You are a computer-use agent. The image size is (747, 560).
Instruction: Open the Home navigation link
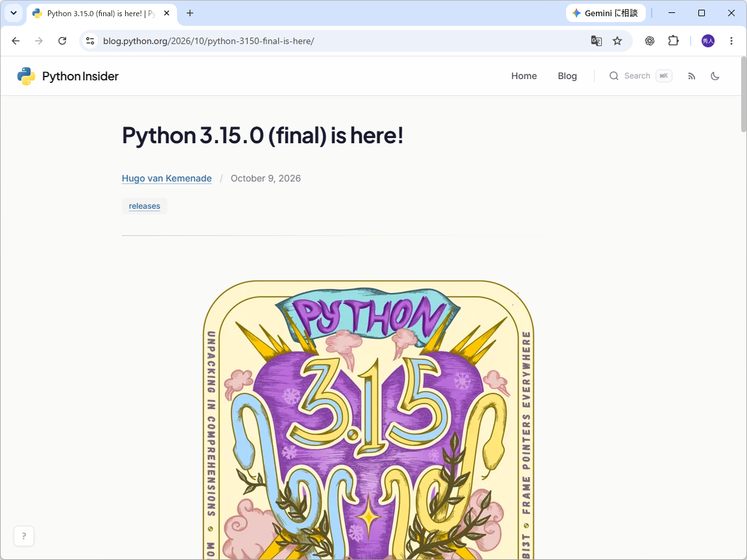(x=524, y=76)
